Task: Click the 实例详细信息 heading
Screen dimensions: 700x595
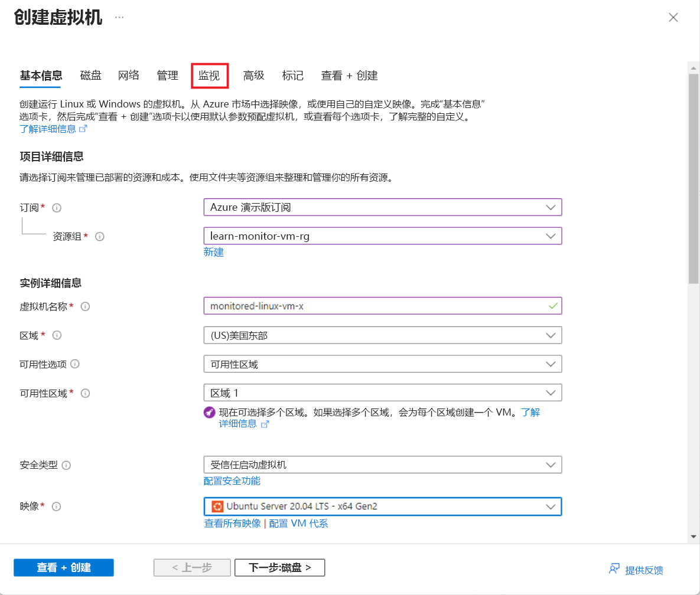Action: coord(50,283)
